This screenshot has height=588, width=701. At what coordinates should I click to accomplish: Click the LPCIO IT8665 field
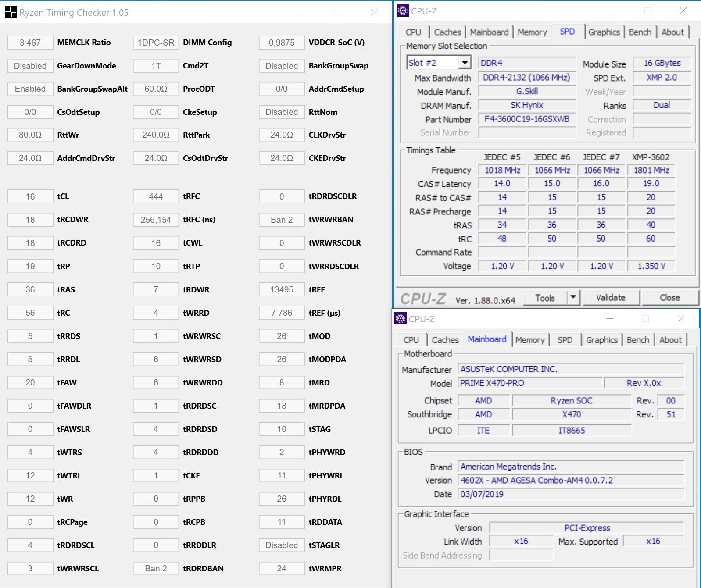click(572, 431)
